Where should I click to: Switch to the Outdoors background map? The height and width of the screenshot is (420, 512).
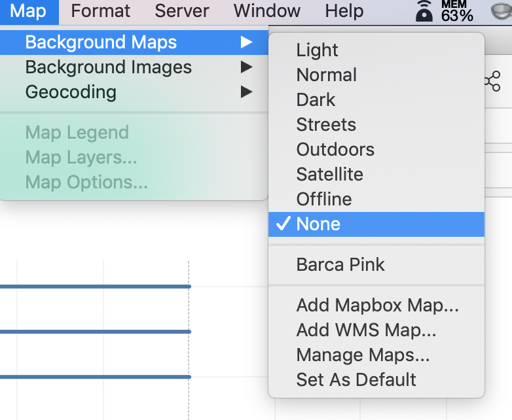(335, 149)
